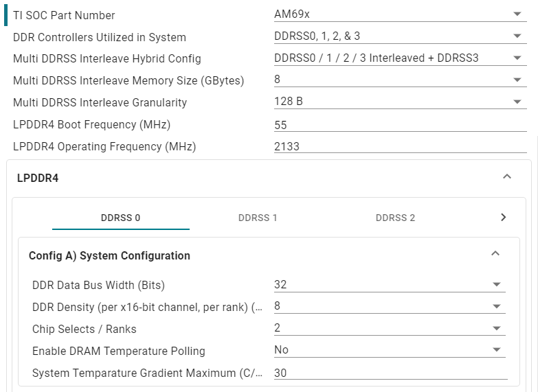Open the DDR Data Bus Width dropdown
Image resolution: width=538 pixels, height=392 pixels.
(x=389, y=285)
